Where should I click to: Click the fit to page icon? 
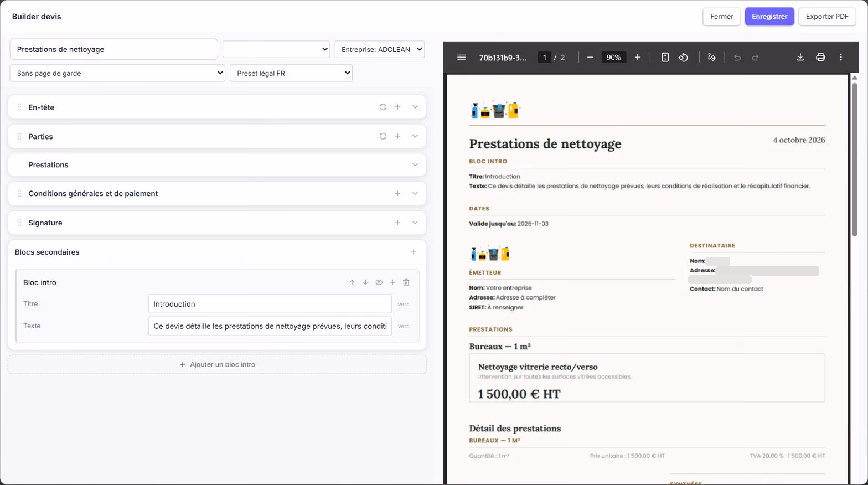point(665,57)
